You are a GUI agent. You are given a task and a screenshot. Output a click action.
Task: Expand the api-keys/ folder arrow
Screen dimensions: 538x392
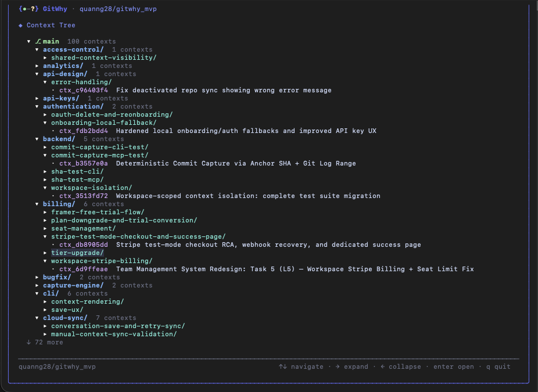(37, 98)
